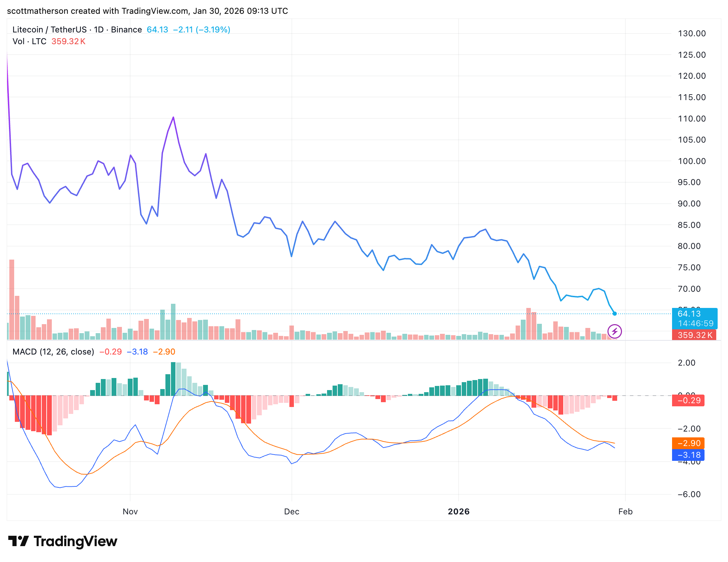Click the Dec time axis label

click(x=291, y=512)
